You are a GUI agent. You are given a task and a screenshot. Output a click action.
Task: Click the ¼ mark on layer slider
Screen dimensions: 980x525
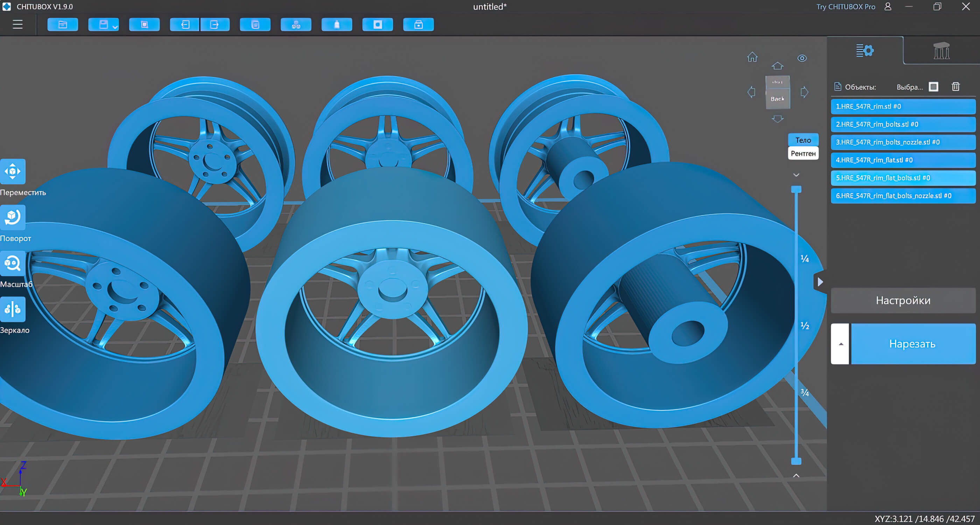coord(805,259)
